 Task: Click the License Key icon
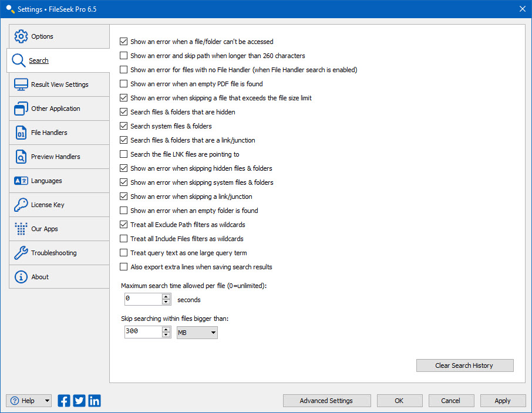21,205
